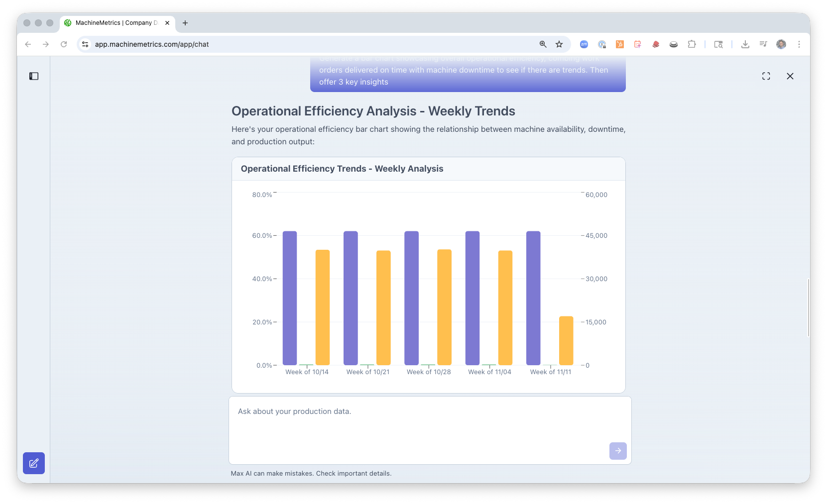Image resolution: width=827 pixels, height=504 pixels.
Task: Click the new chat compose button
Action: (x=34, y=463)
